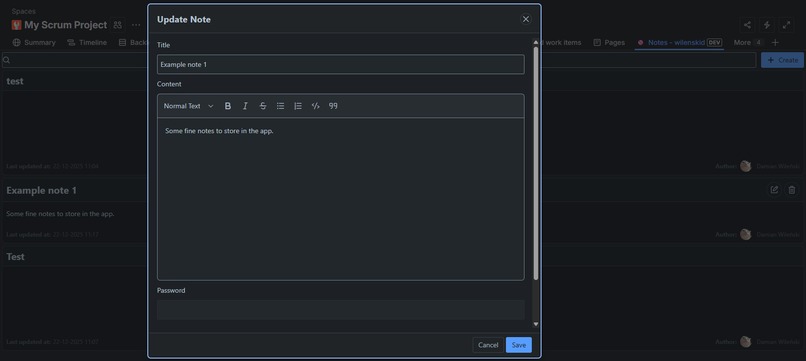Close the Update Note dialog
Viewport: 806px width, 361px height.
(525, 19)
